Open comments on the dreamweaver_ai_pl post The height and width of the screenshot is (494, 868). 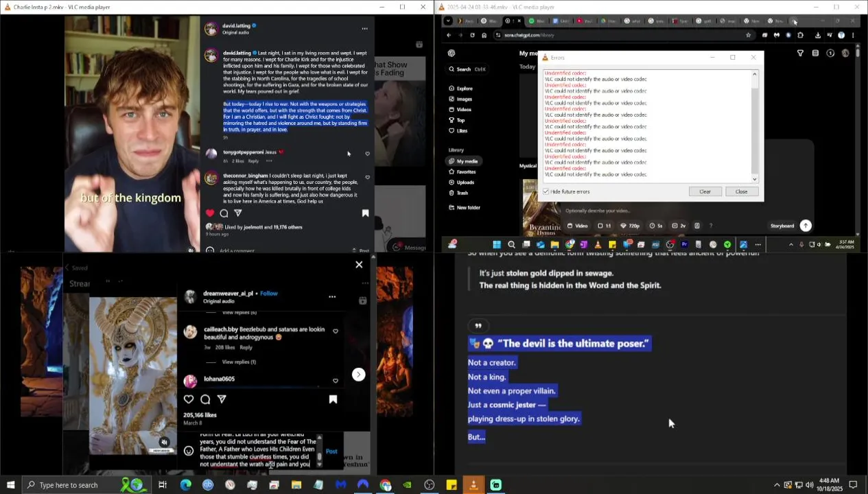coord(205,399)
